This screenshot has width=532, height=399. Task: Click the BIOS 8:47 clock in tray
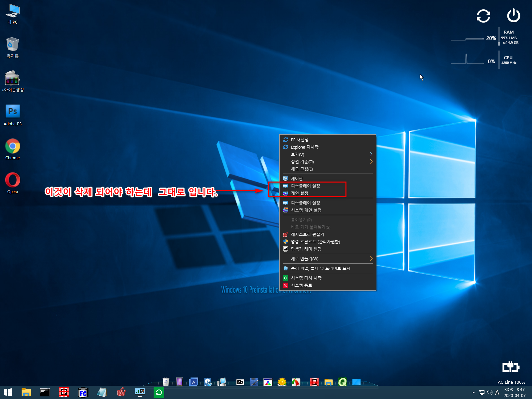(x=514, y=392)
